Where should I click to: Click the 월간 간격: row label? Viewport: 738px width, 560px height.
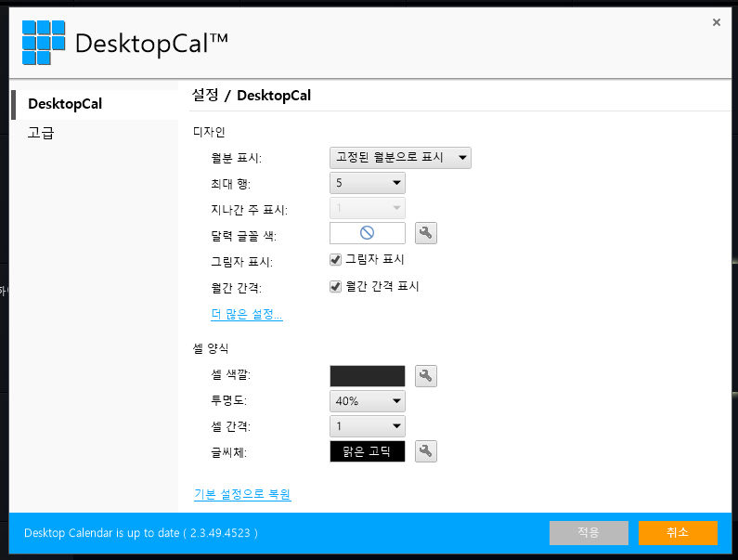[236, 288]
